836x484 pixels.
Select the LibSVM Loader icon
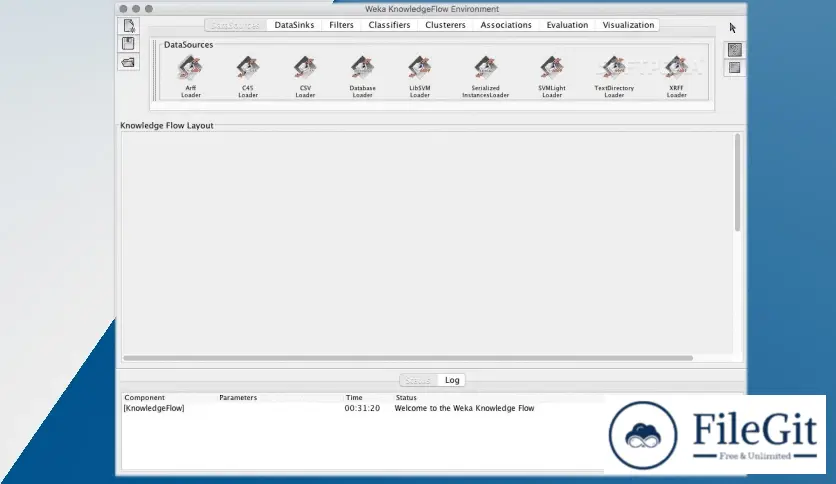[420, 77]
